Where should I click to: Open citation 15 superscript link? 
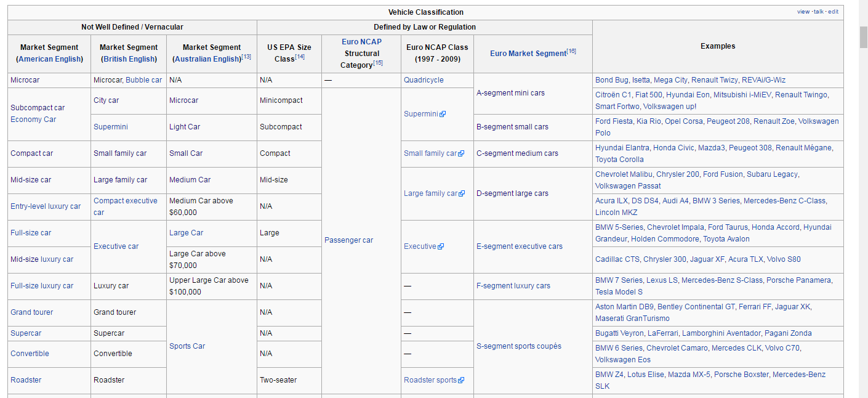tap(378, 62)
